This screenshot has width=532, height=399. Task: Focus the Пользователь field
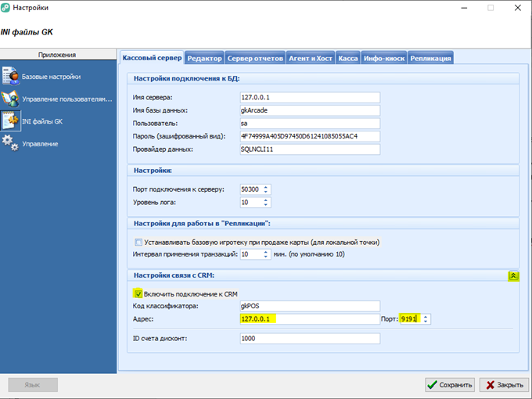point(310,124)
